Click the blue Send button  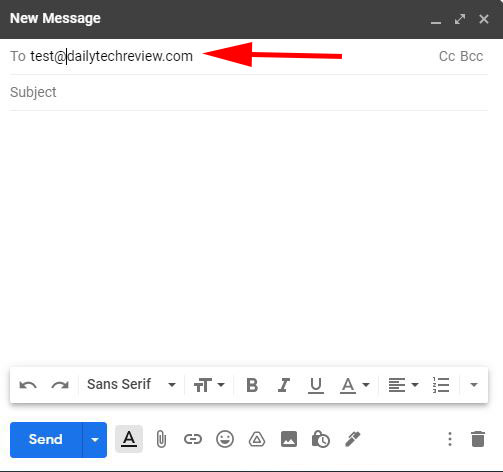(46, 440)
